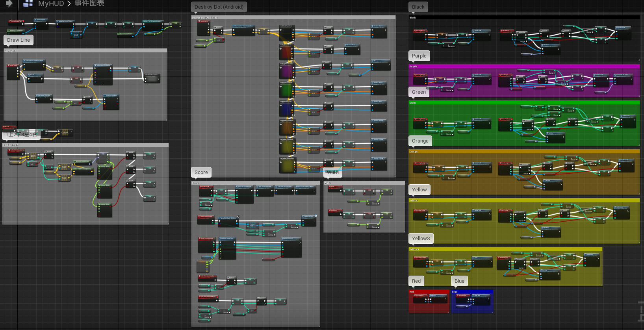Select the Spawn Actor node in Draw Line
This screenshot has height=330, width=644.
pyautogui.click(x=103, y=74)
